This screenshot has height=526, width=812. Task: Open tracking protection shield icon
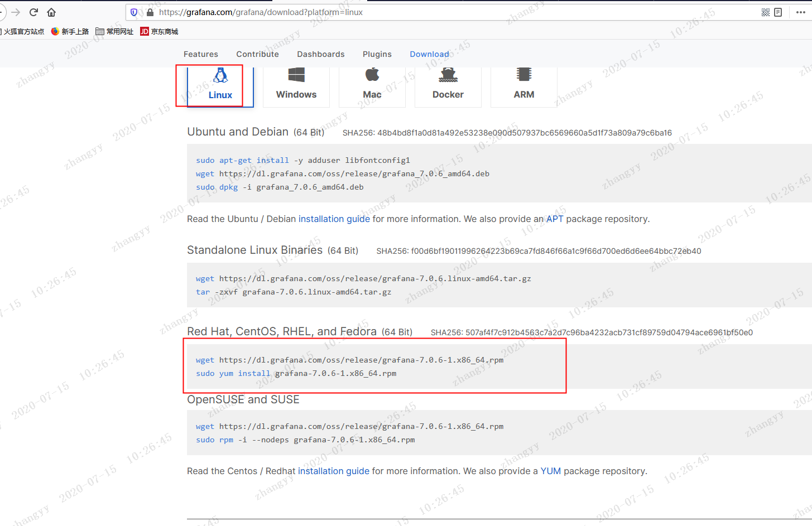tap(134, 12)
